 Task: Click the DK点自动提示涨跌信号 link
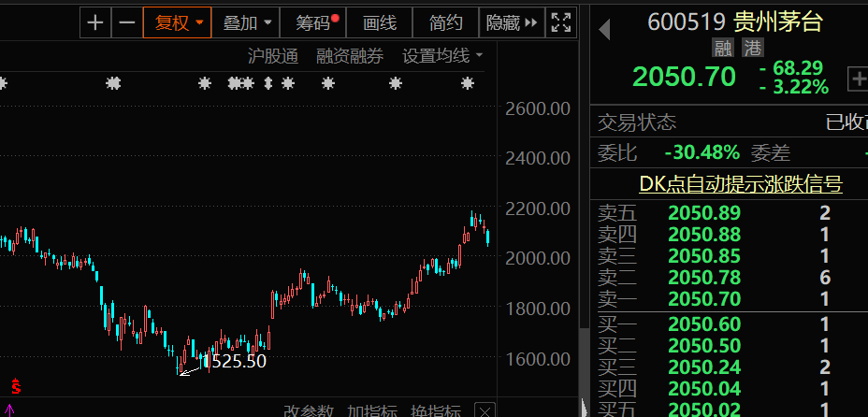[x=741, y=184]
